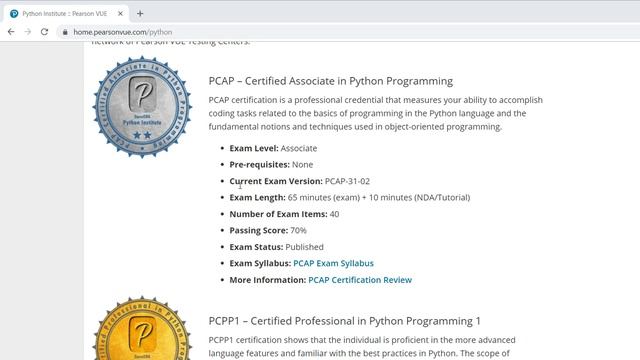Click the PCAP – Certified Associate heading
The width and height of the screenshot is (640, 360).
click(x=331, y=81)
